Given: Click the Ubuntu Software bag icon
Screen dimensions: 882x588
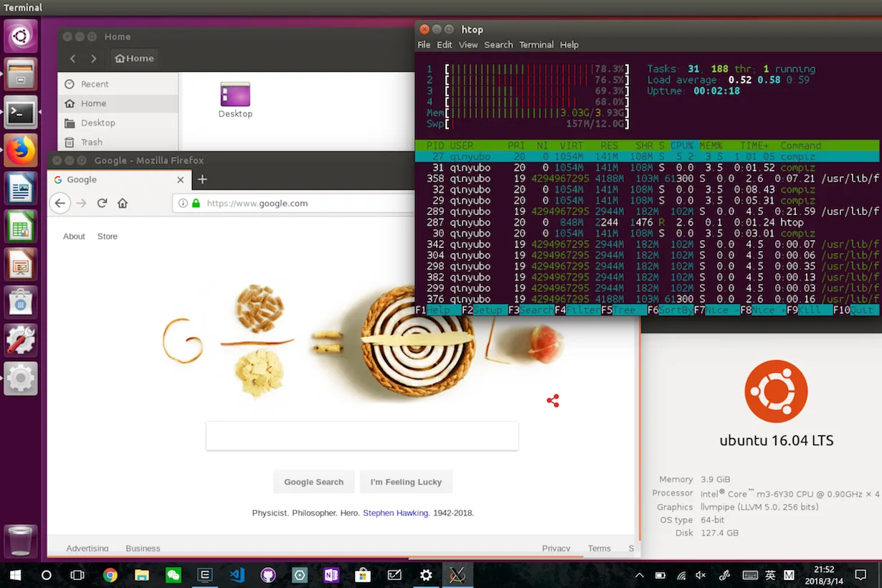Looking at the screenshot, I should (x=21, y=302).
